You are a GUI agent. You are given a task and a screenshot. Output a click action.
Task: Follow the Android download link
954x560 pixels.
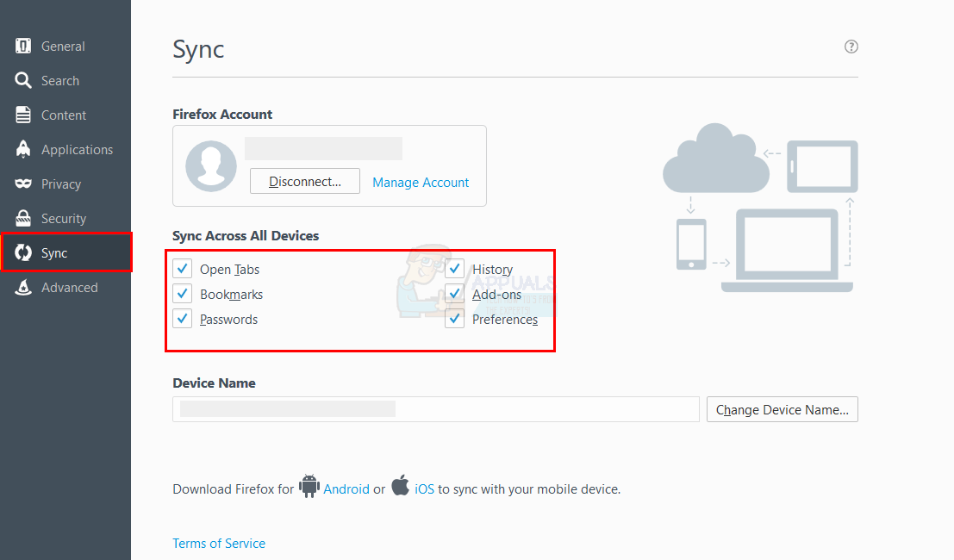[346, 488]
